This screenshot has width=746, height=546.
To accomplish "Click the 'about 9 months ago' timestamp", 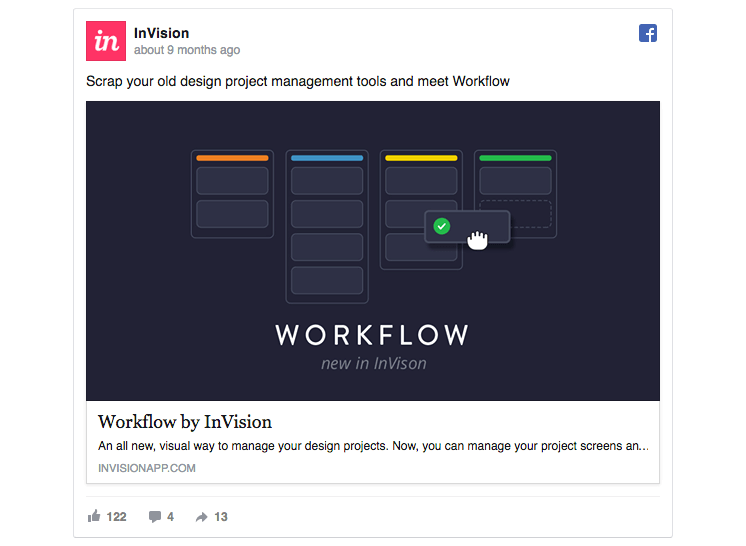I will click(x=187, y=50).
